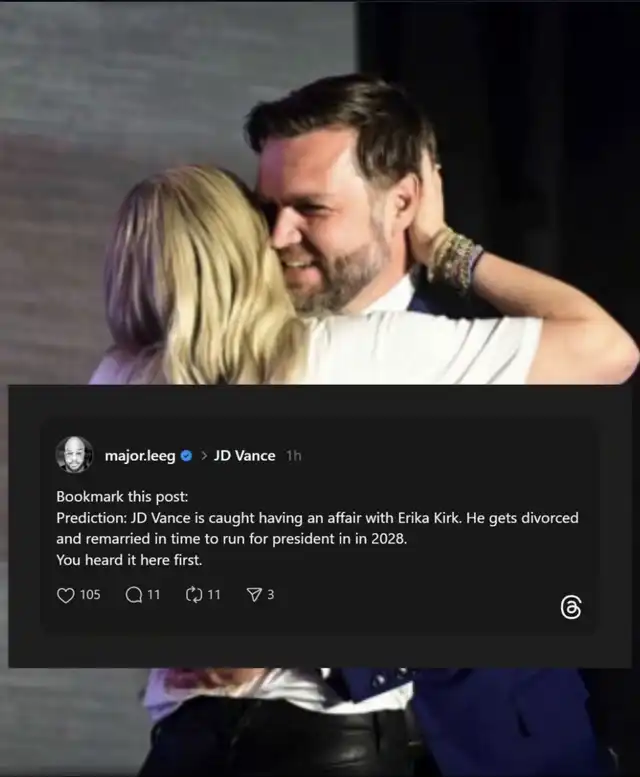The height and width of the screenshot is (777, 640).
Task: Share the post with the send icon
Action: click(254, 595)
